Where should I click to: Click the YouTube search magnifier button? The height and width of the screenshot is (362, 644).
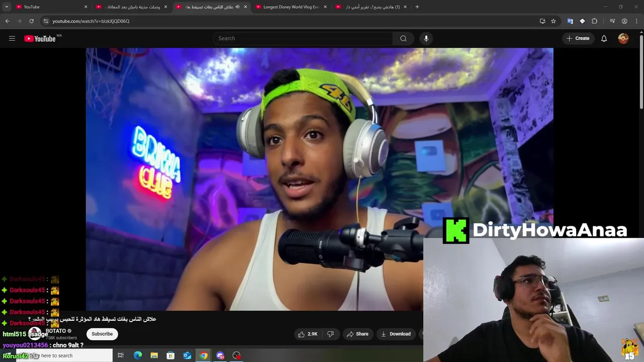coord(403,38)
